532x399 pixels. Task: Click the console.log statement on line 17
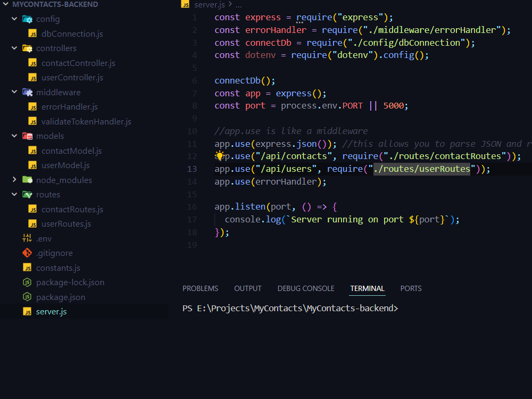tap(342, 220)
